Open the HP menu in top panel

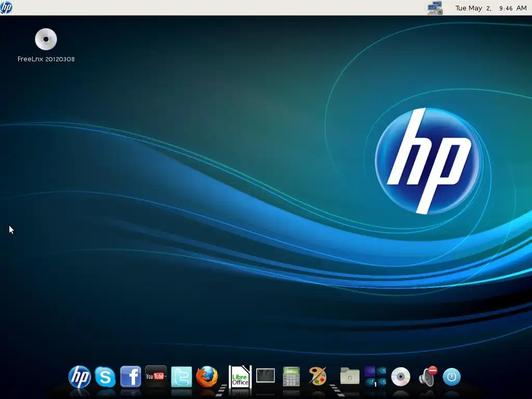6,7
